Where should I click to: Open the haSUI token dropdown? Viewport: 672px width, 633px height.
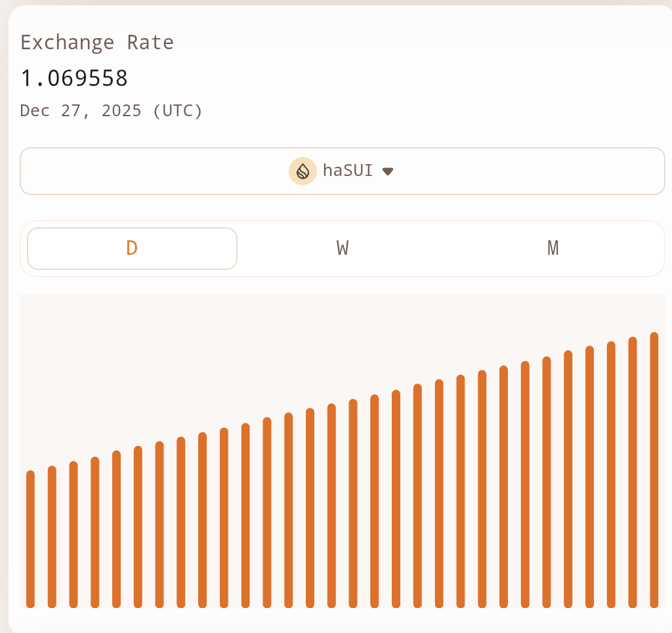tap(342, 171)
